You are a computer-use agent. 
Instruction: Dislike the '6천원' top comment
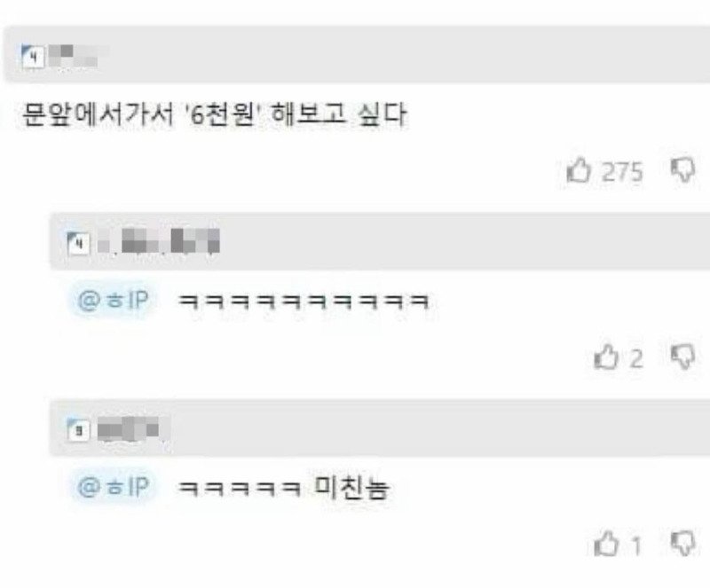[682, 170]
